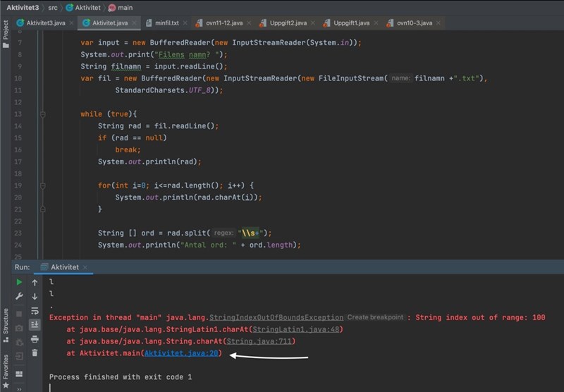Screen dimensions: 564x392
Task: Click the down arrow stack trace icon
Action: (x=35, y=297)
